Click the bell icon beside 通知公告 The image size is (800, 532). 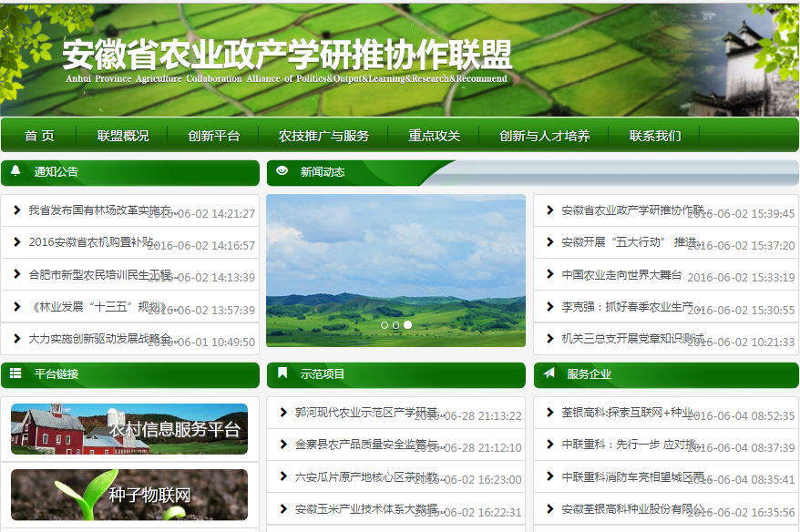[x=16, y=171]
